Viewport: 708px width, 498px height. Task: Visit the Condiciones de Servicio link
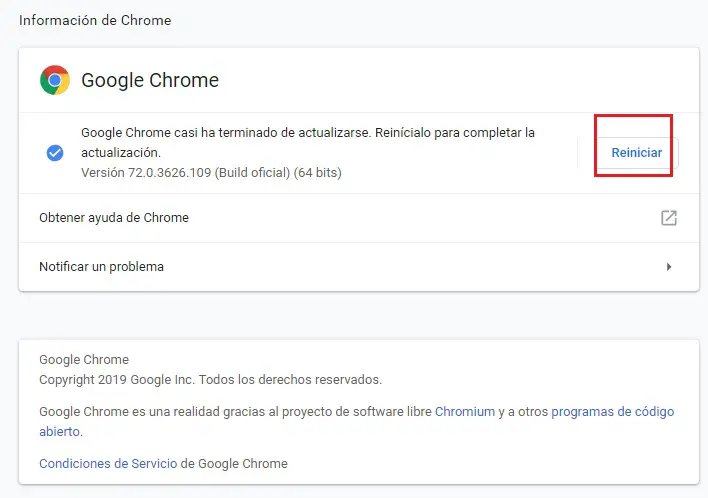(x=107, y=464)
